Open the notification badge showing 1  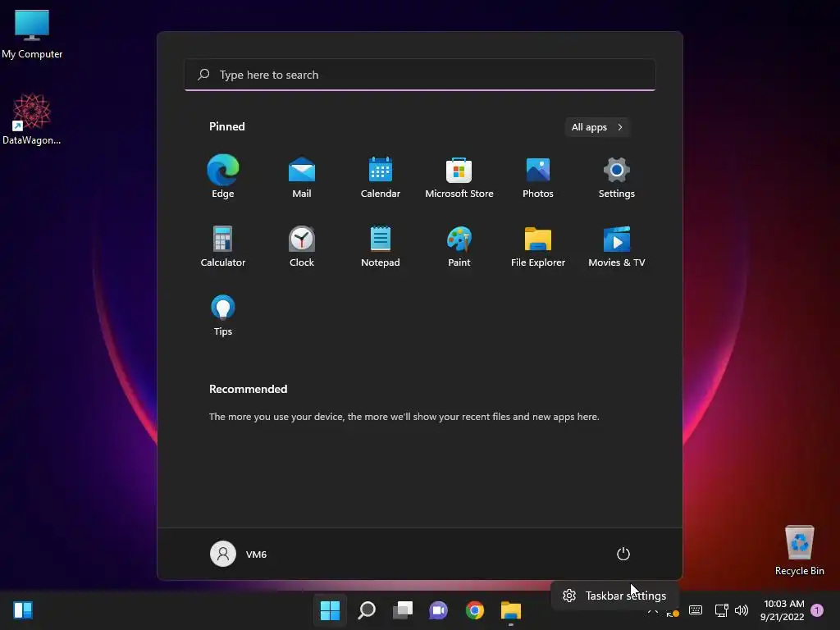(817, 610)
